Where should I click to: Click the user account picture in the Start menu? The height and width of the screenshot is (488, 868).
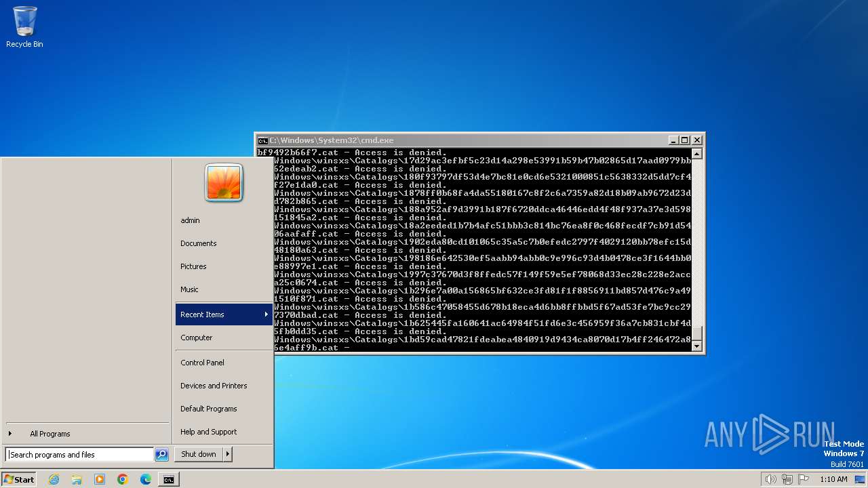pos(224,183)
